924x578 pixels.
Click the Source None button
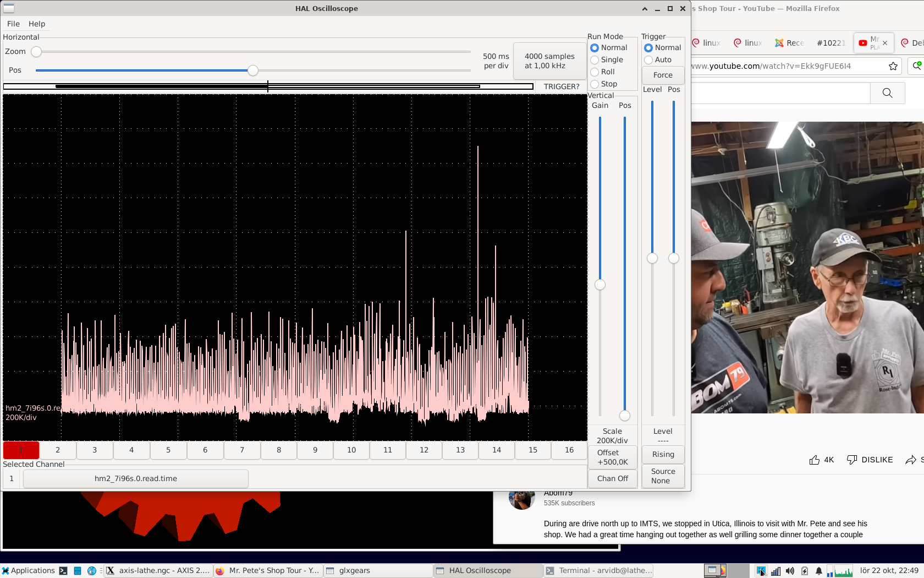pyautogui.click(x=663, y=476)
